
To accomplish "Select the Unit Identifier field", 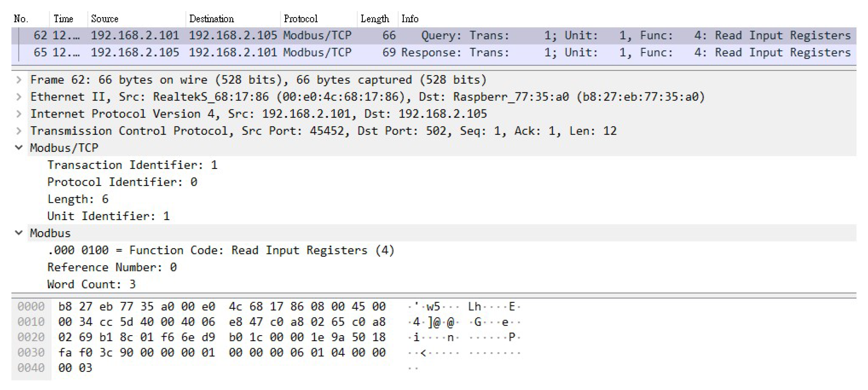I will click(108, 216).
